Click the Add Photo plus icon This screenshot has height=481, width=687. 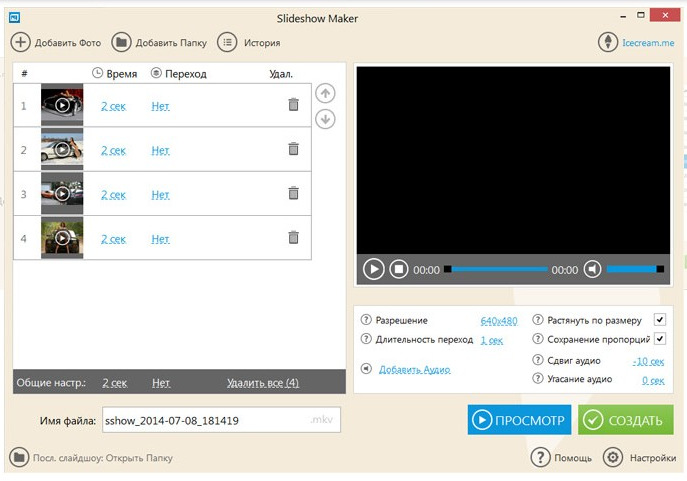tap(21, 42)
